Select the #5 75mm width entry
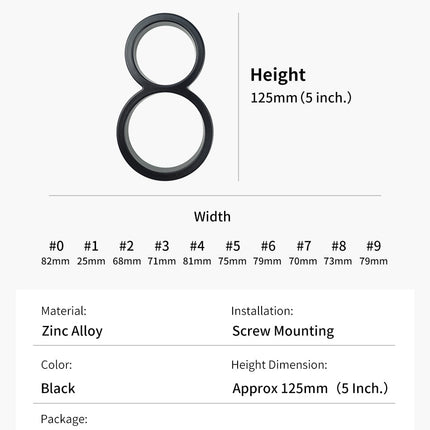 tap(232, 253)
